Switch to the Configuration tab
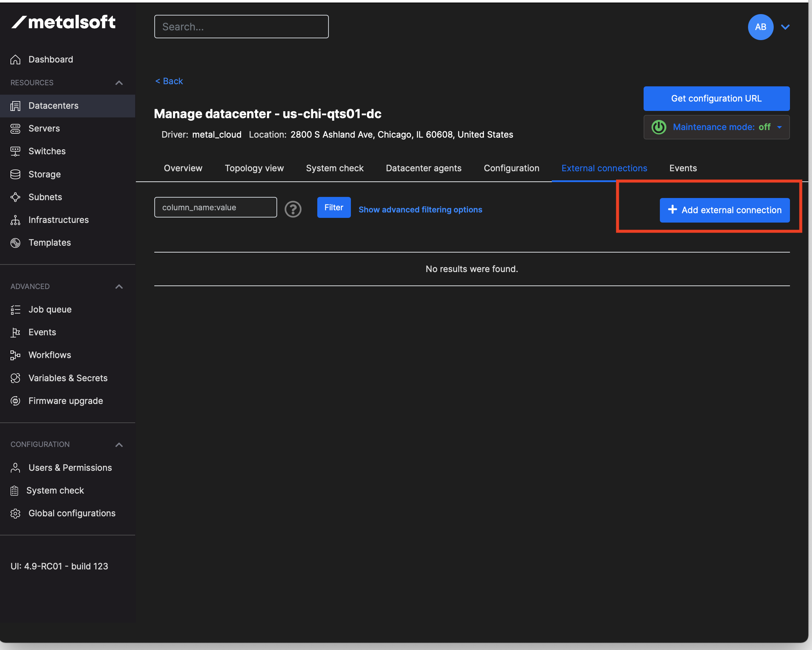This screenshot has height=650, width=812. click(x=511, y=168)
